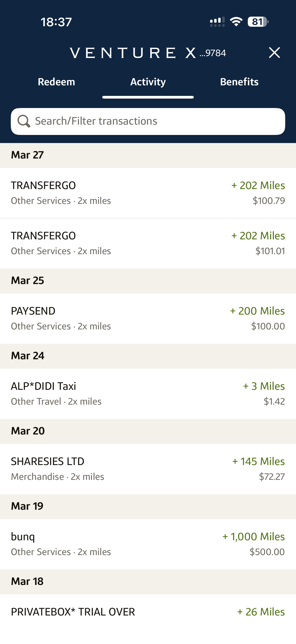Image resolution: width=296 pixels, height=644 pixels.
Task: Tap the Wi-Fi status icon
Action: 236,22
